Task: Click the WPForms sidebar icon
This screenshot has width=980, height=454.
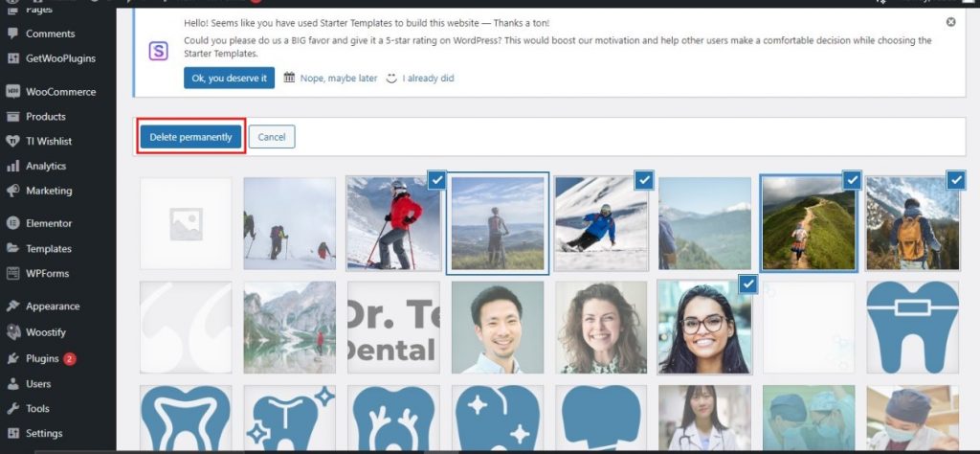Action: tap(12, 273)
